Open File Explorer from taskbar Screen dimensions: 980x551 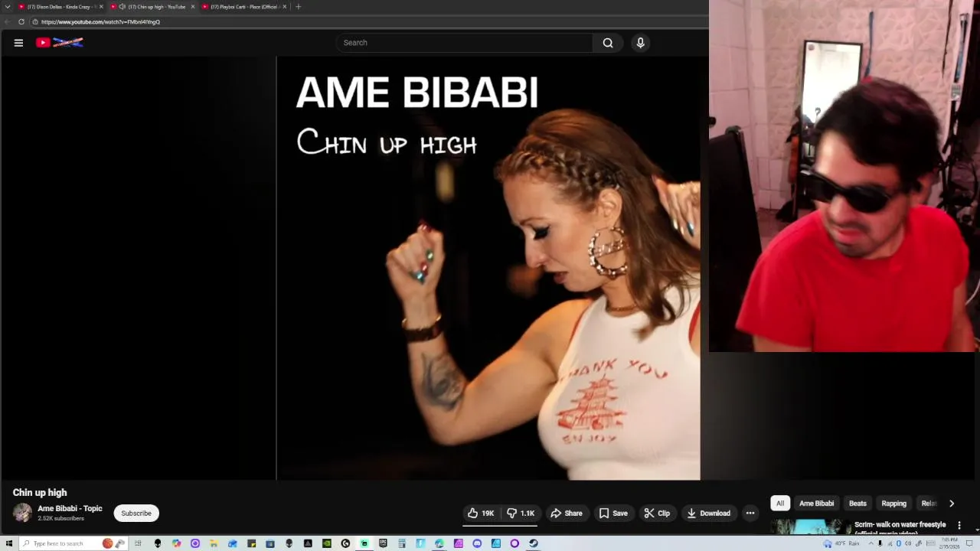(213, 543)
